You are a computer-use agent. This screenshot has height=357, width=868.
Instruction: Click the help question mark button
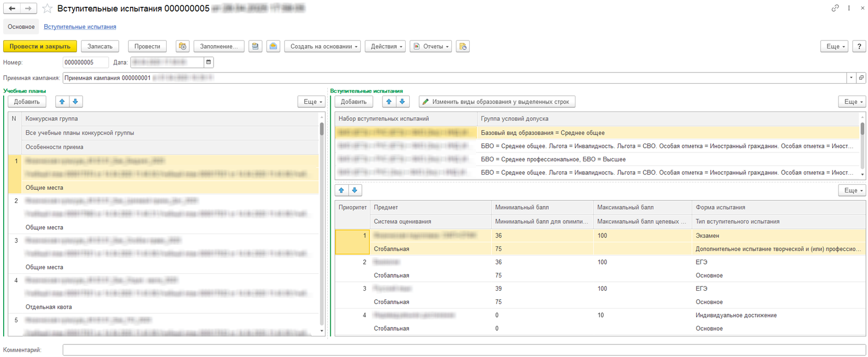pyautogui.click(x=859, y=46)
